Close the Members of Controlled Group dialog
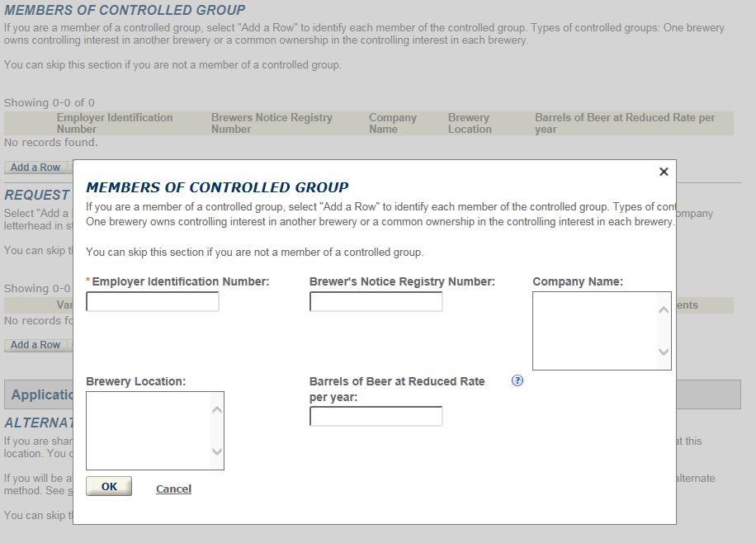Screen dimensions: 756x543 coord(664,172)
